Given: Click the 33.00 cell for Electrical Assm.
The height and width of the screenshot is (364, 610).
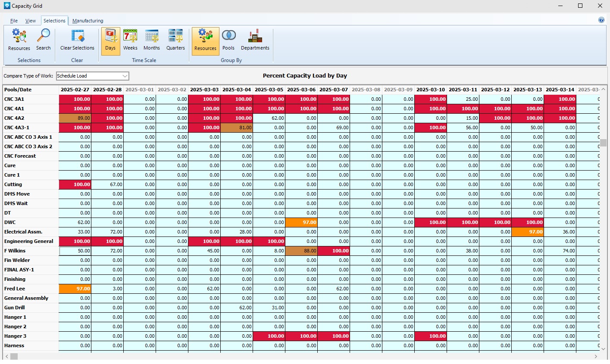Looking at the screenshot, I should click(75, 232).
